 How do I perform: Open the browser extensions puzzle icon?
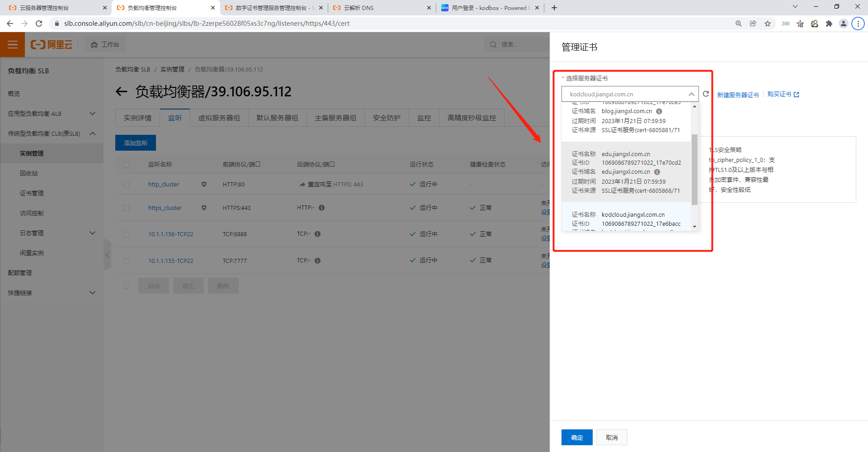click(829, 24)
